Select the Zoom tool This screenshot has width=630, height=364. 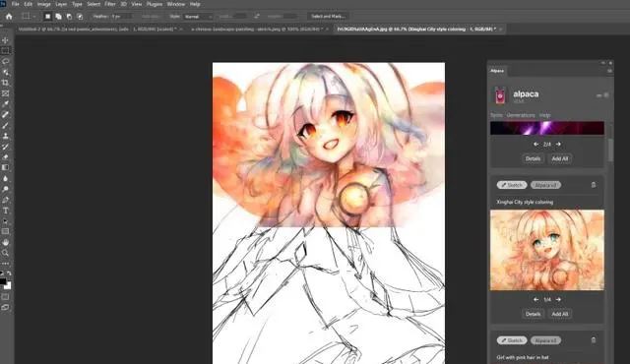point(5,253)
